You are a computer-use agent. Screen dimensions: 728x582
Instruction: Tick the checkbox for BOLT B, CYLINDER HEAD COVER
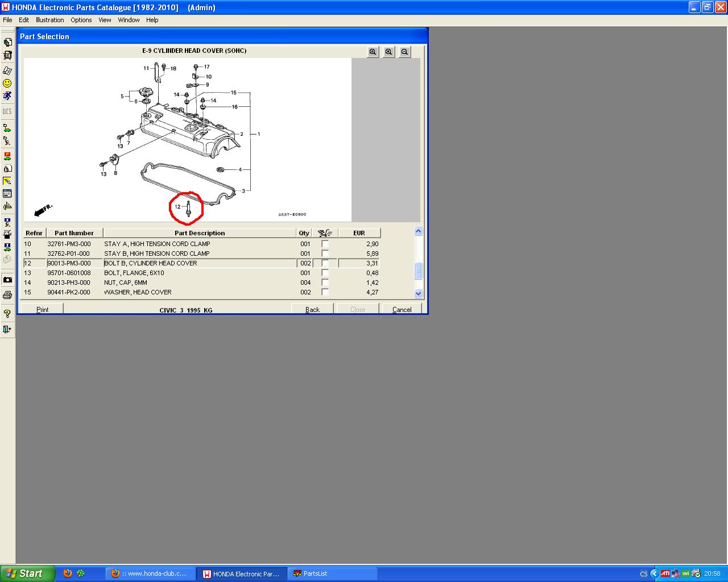[x=325, y=263]
